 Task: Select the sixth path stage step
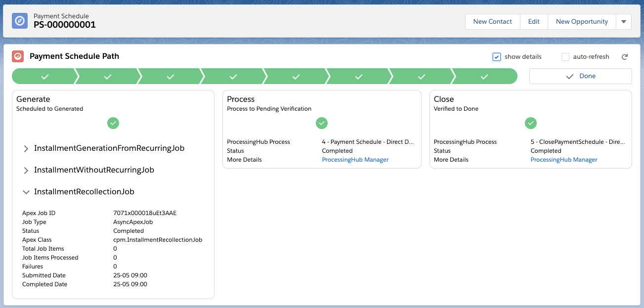359,77
